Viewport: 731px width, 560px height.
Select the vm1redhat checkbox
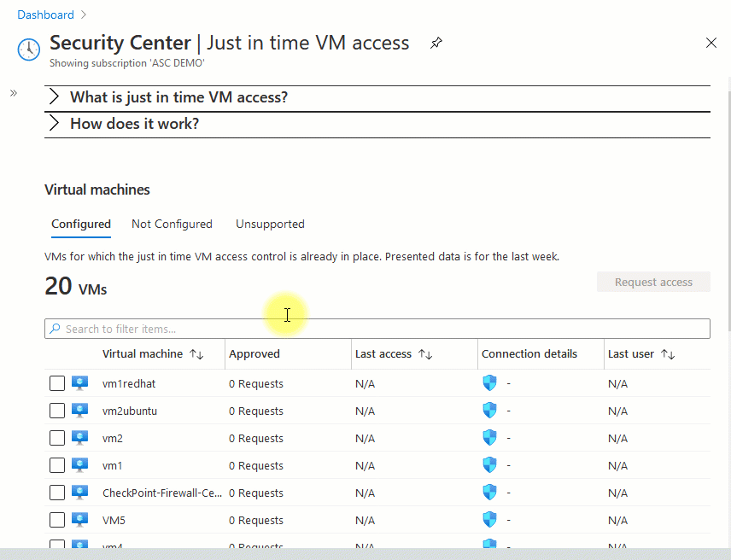[57, 383]
